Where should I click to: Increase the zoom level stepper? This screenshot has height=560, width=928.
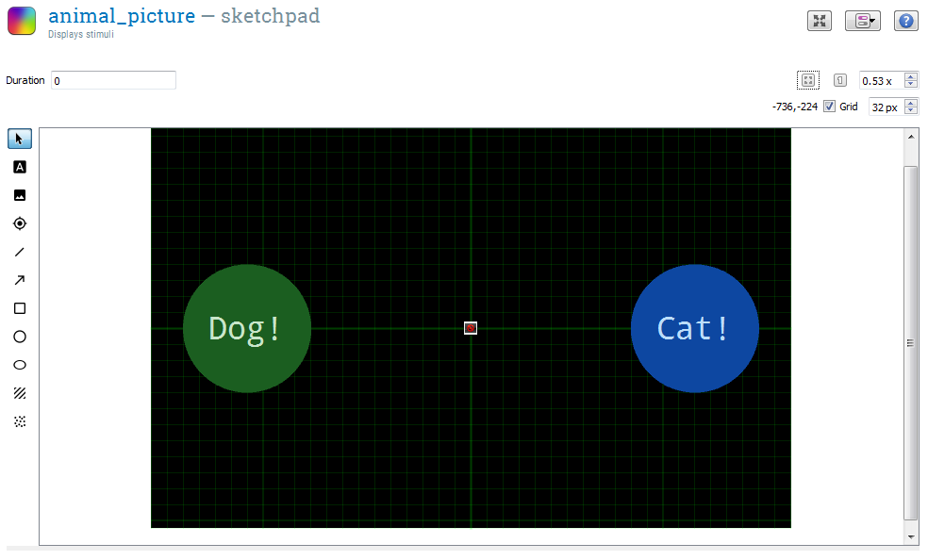pos(911,76)
